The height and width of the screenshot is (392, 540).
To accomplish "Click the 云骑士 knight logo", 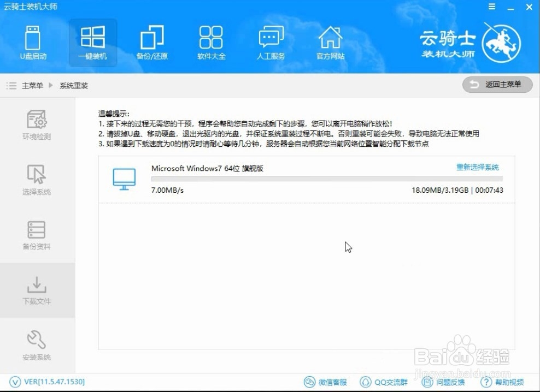I will point(501,43).
